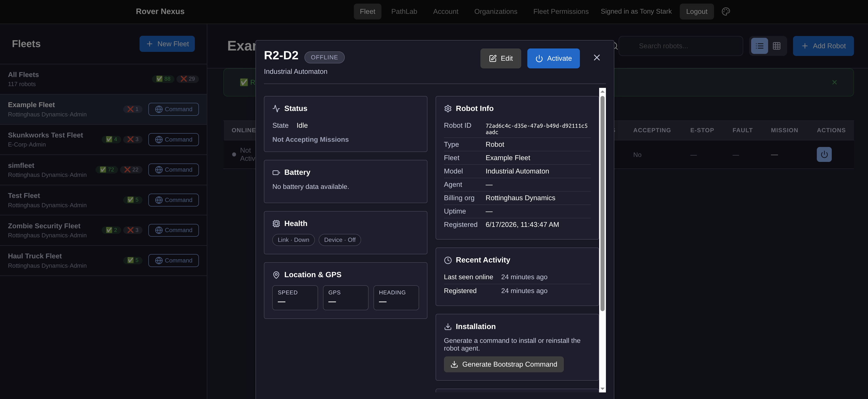
Task: Open Command for Haul Truck Fleet
Action: [173, 260]
